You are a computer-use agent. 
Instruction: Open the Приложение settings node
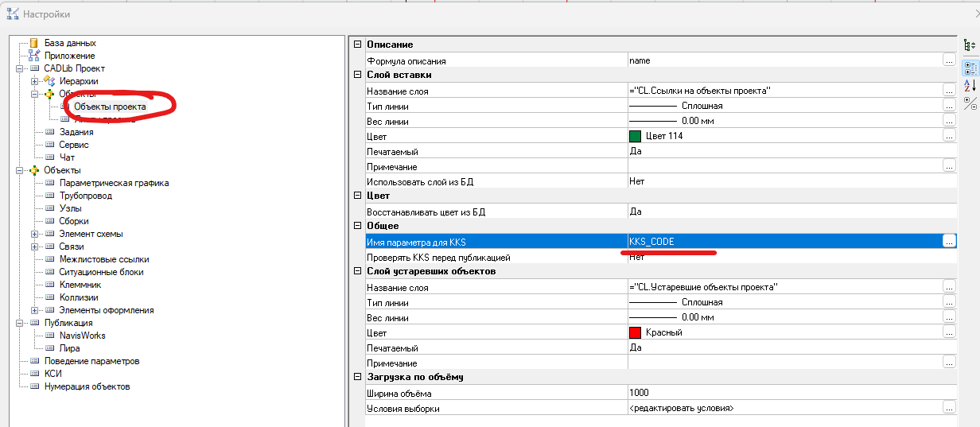(x=69, y=56)
